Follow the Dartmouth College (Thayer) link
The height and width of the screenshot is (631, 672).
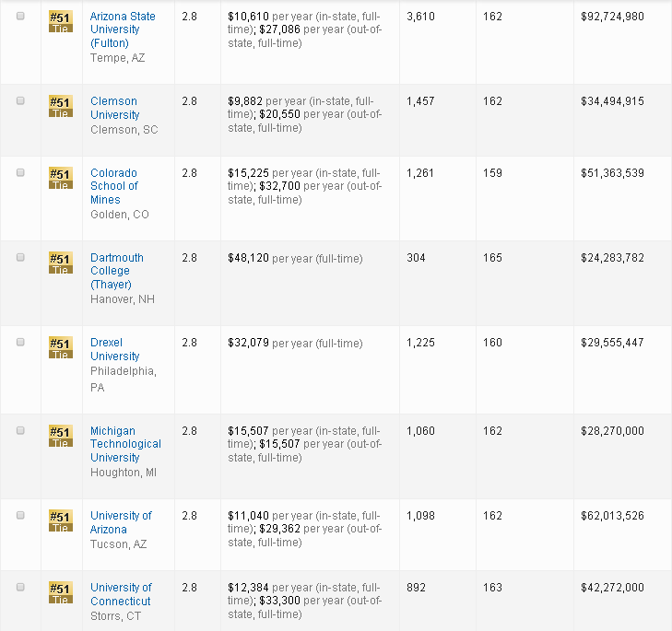pos(116,271)
